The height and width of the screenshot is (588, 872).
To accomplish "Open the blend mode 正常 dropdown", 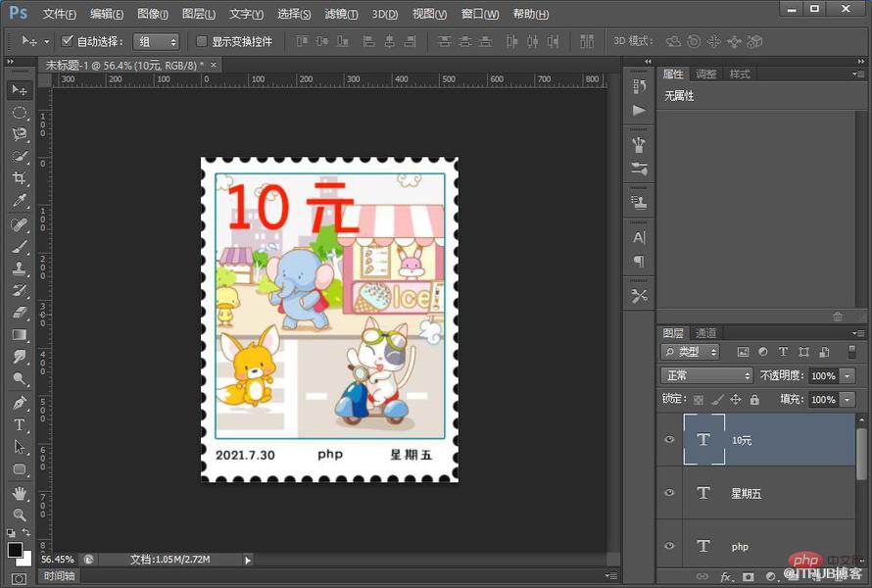I will coord(706,375).
